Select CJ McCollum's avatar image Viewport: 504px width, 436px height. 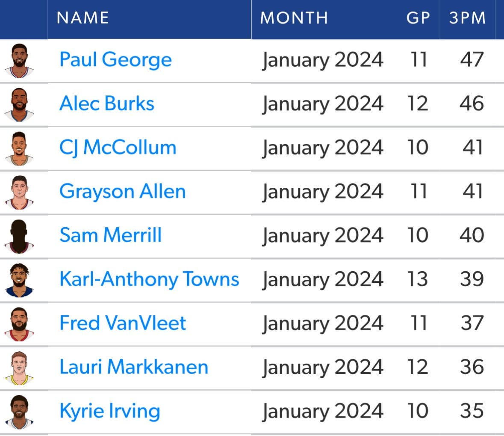pyautogui.click(x=19, y=148)
